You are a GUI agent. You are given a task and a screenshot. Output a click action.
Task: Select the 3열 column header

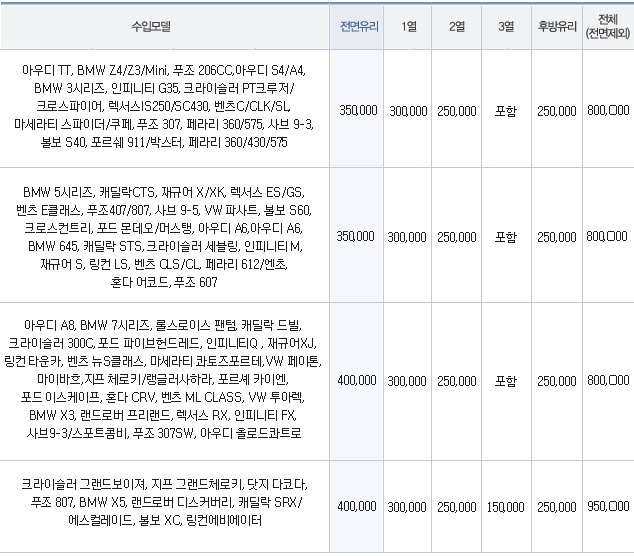coord(506,27)
